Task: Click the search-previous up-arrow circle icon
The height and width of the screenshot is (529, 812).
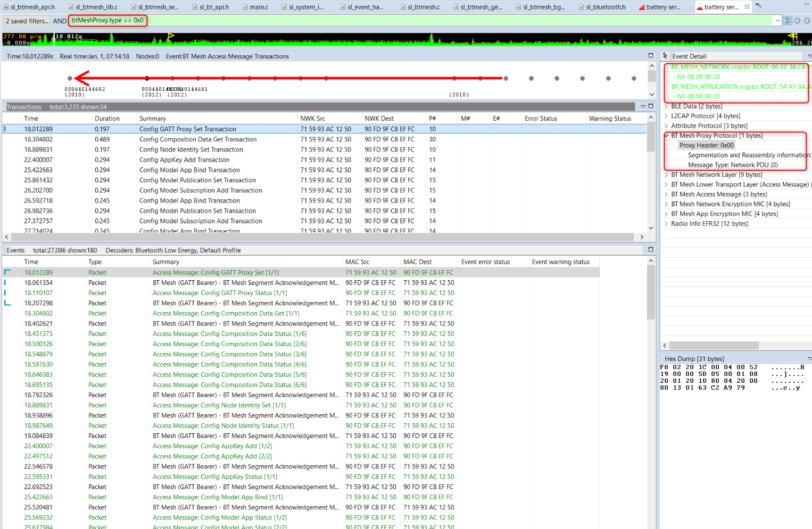Action: point(805,20)
